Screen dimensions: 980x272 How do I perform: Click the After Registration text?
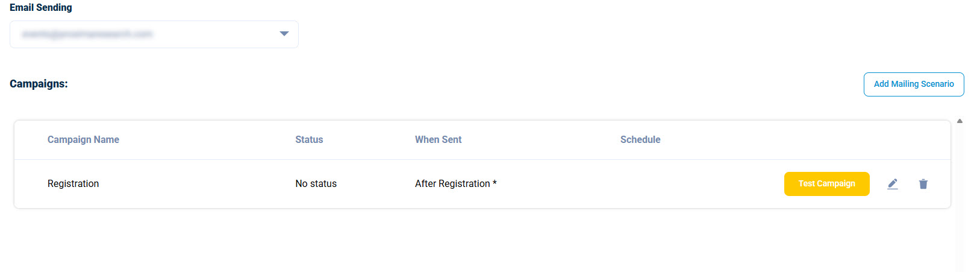click(x=452, y=184)
